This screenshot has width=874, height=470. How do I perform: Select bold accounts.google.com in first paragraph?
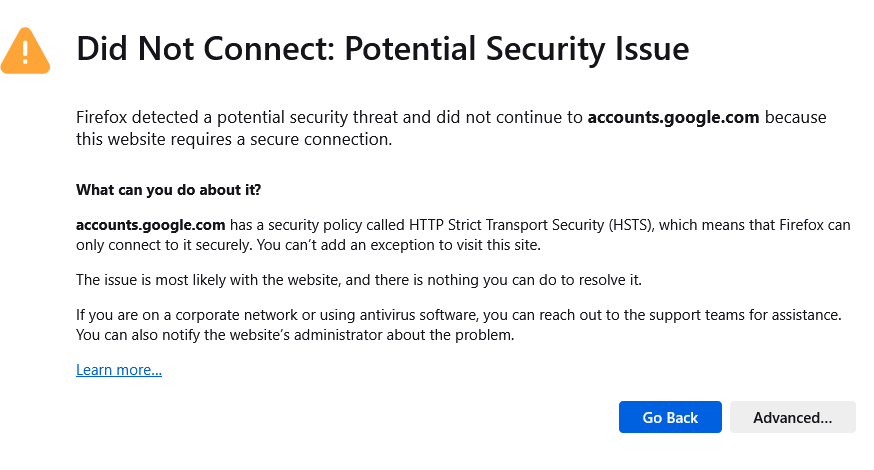click(673, 117)
